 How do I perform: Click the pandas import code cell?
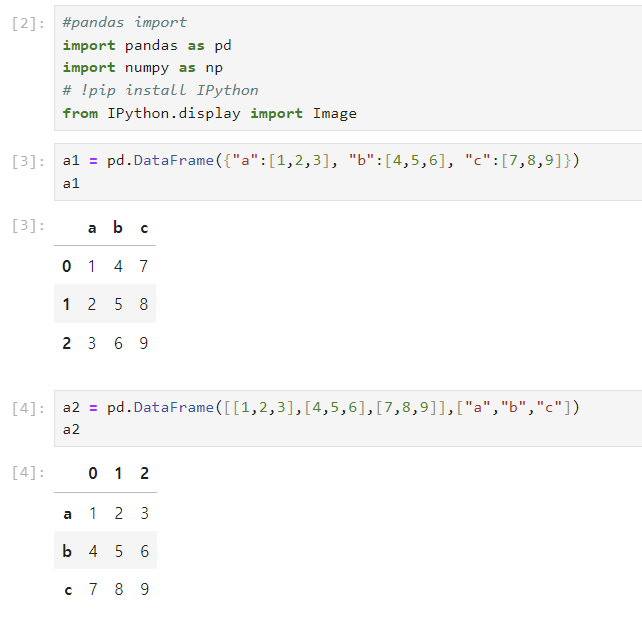coord(348,68)
